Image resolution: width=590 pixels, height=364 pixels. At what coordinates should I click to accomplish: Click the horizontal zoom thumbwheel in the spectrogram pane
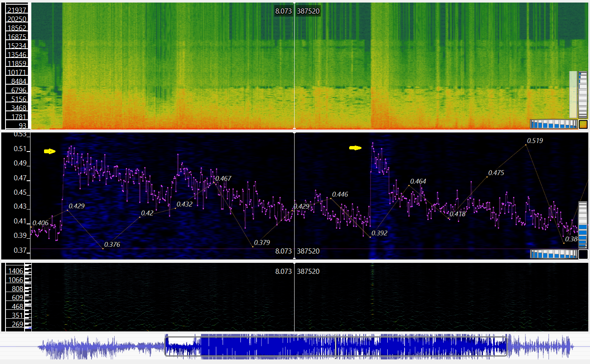pos(554,124)
